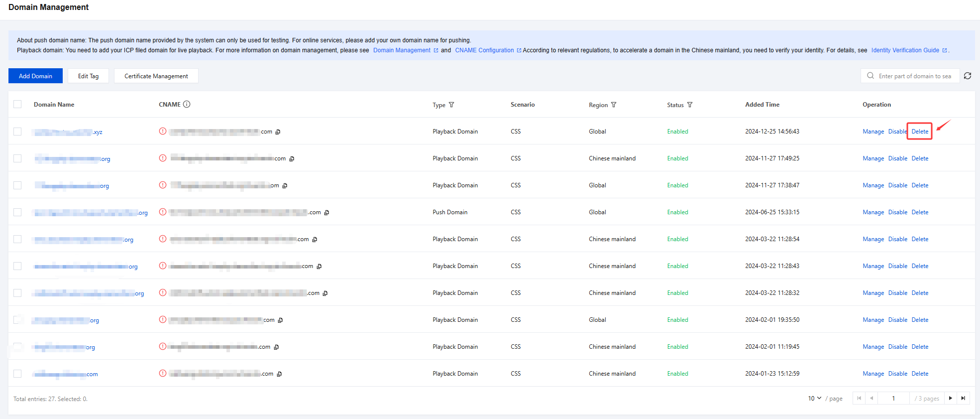Delete the .xyz playback domain
Screen dimensions: 980x419
pyautogui.click(x=920, y=132)
